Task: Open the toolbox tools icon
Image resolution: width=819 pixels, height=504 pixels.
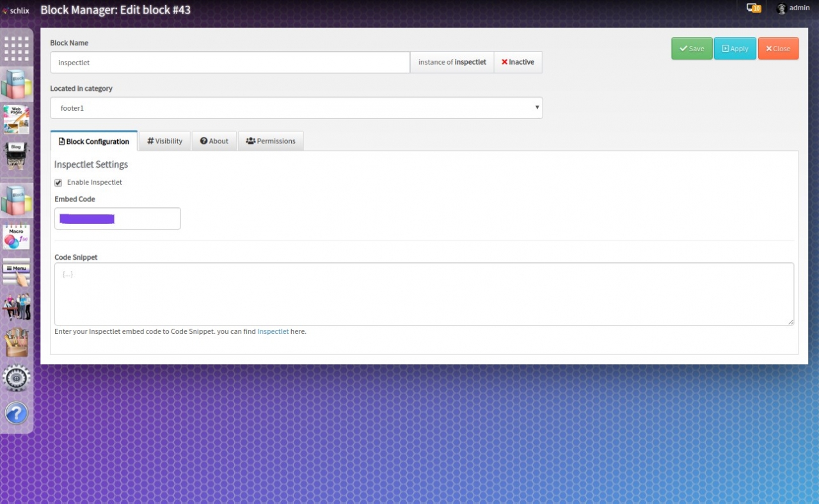Action: (17, 342)
